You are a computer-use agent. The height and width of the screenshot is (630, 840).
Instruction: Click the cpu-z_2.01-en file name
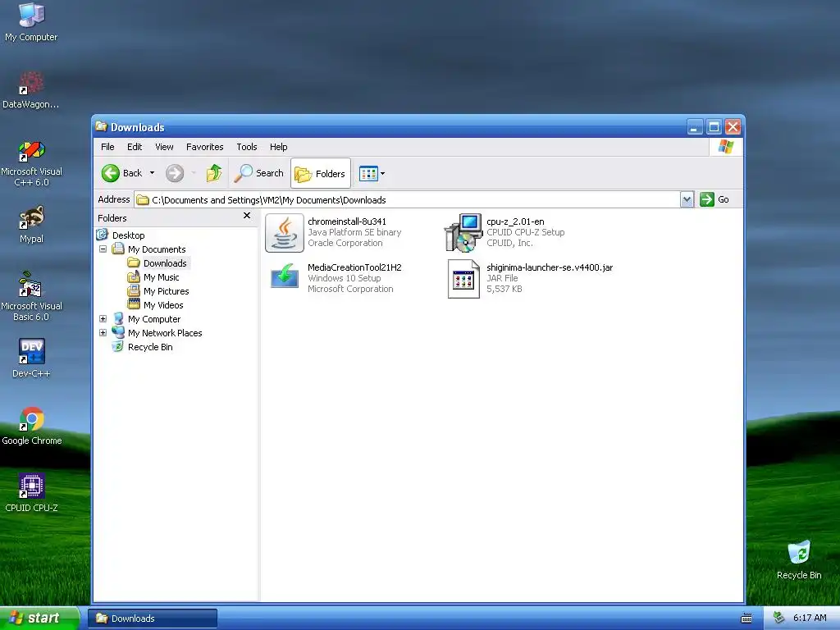pyautogui.click(x=515, y=221)
